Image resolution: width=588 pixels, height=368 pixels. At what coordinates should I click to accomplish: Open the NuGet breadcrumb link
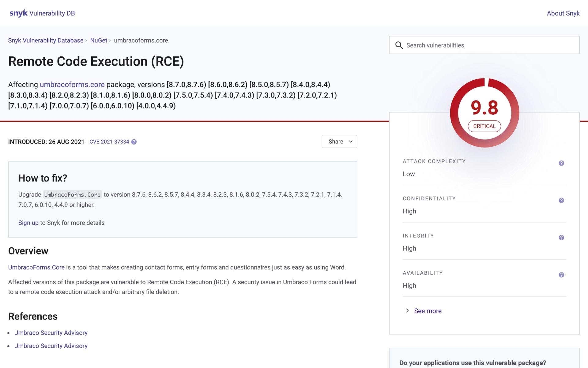99,40
